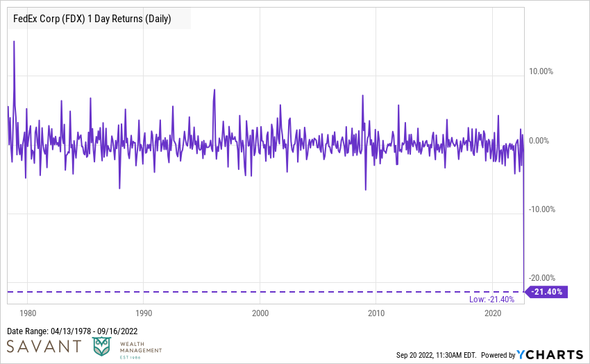590x364 pixels.
Task: Click the 1990 x-axis label
Action: coord(144,313)
